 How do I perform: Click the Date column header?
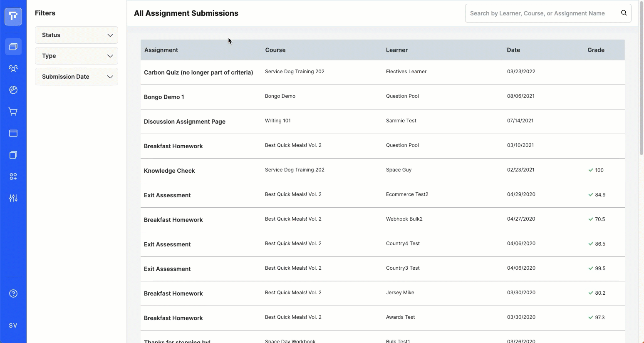pos(513,50)
